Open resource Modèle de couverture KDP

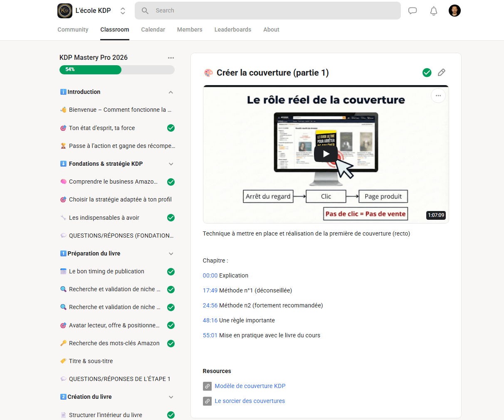pos(250,386)
